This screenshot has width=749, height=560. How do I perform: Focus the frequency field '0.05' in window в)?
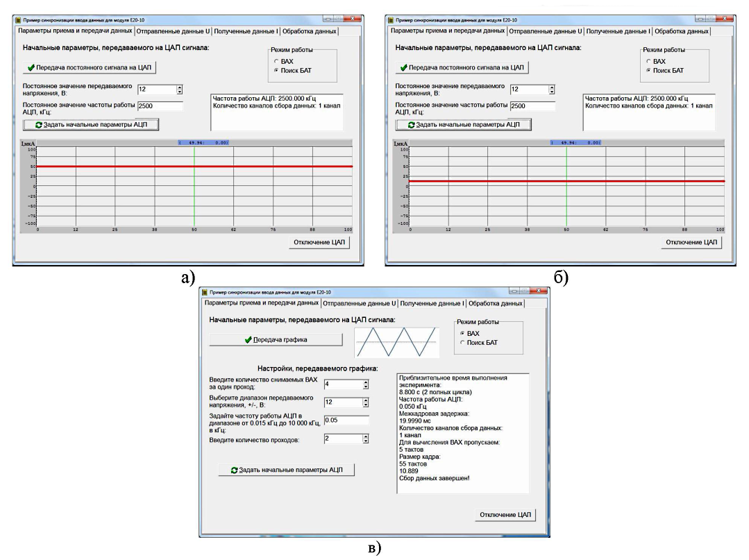(346, 420)
